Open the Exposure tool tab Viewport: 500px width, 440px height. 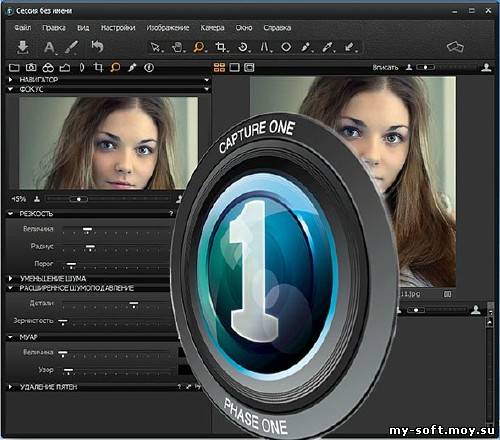pyautogui.click(x=65, y=68)
